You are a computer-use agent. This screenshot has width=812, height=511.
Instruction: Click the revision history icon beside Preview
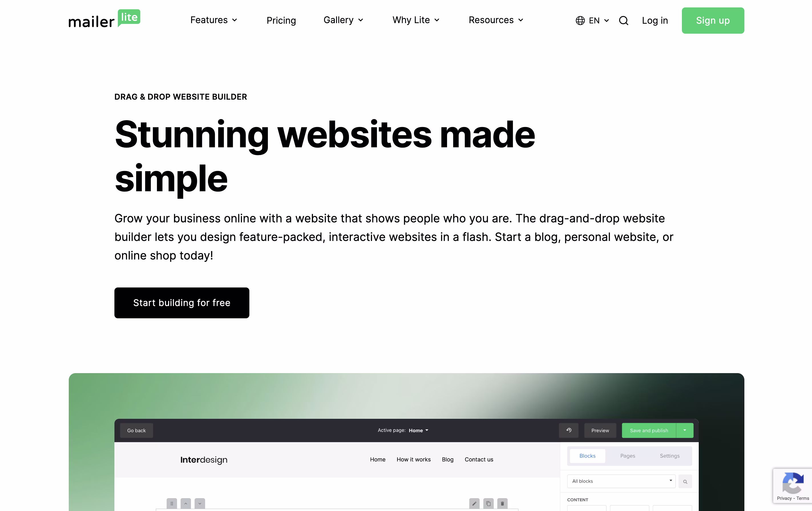coord(569,430)
